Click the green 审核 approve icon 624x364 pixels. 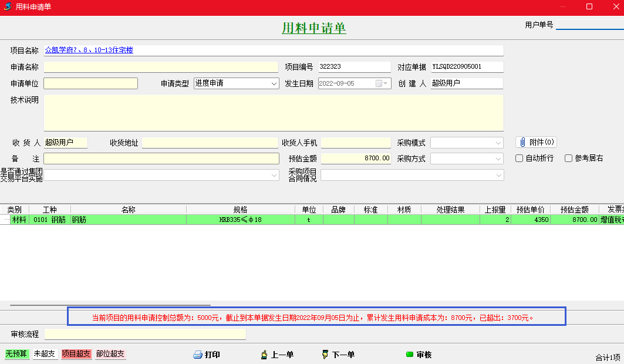pyautogui.click(x=409, y=355)
